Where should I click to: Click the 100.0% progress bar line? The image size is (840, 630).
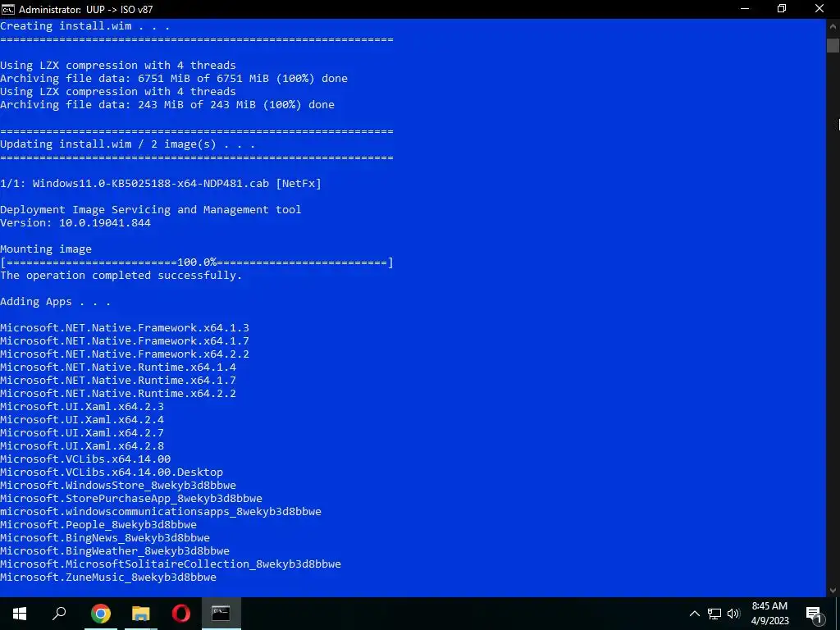pyautogui.click(x=197, y=262)
